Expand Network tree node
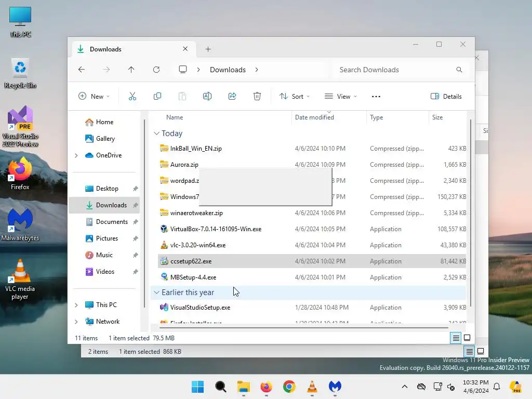 (76, 322)
